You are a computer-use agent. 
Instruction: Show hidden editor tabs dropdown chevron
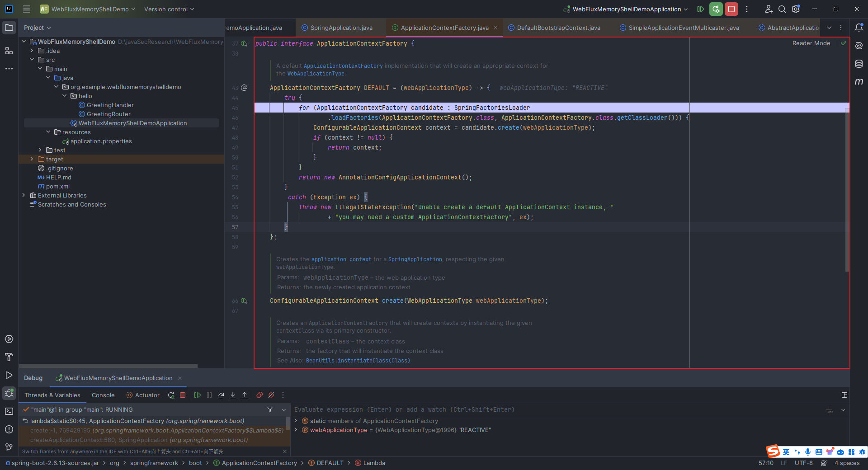829,28
